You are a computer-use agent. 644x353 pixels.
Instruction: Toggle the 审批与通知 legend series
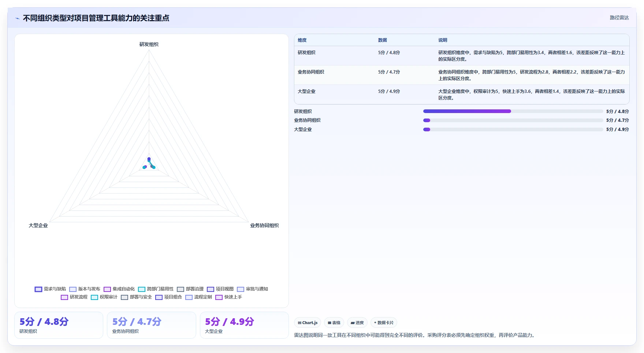point(252,289)
